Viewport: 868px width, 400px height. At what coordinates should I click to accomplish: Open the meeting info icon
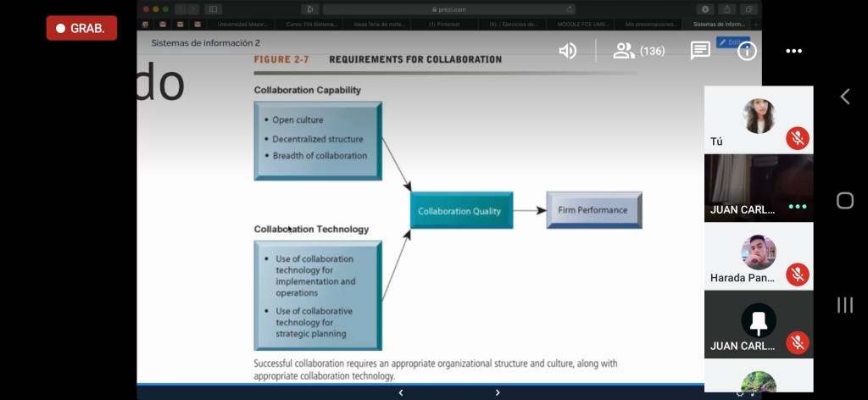(x=747, y=52)
